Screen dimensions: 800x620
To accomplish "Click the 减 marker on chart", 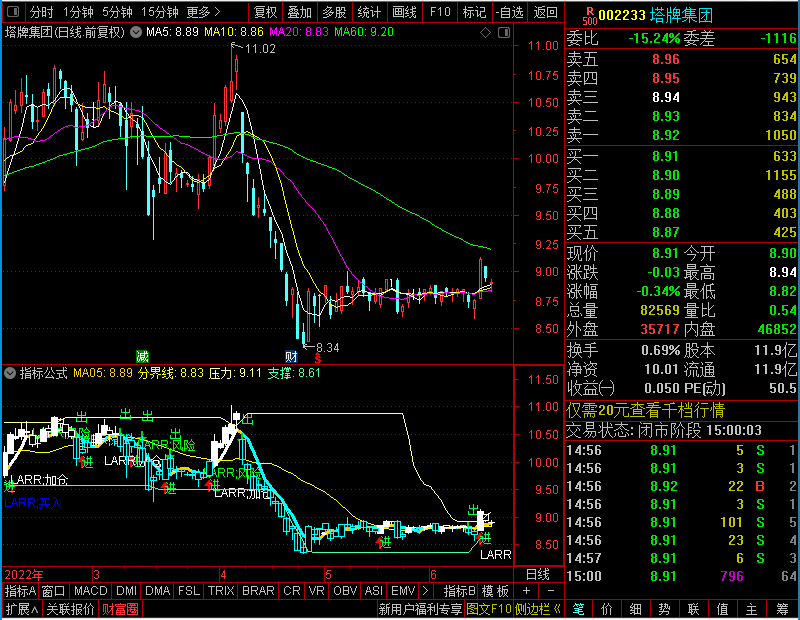I will pos(142,356).
